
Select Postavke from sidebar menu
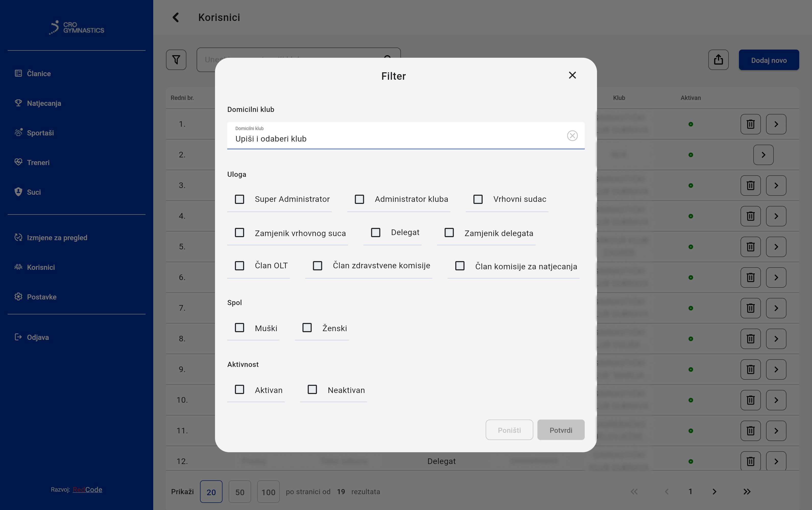(41, 297)
